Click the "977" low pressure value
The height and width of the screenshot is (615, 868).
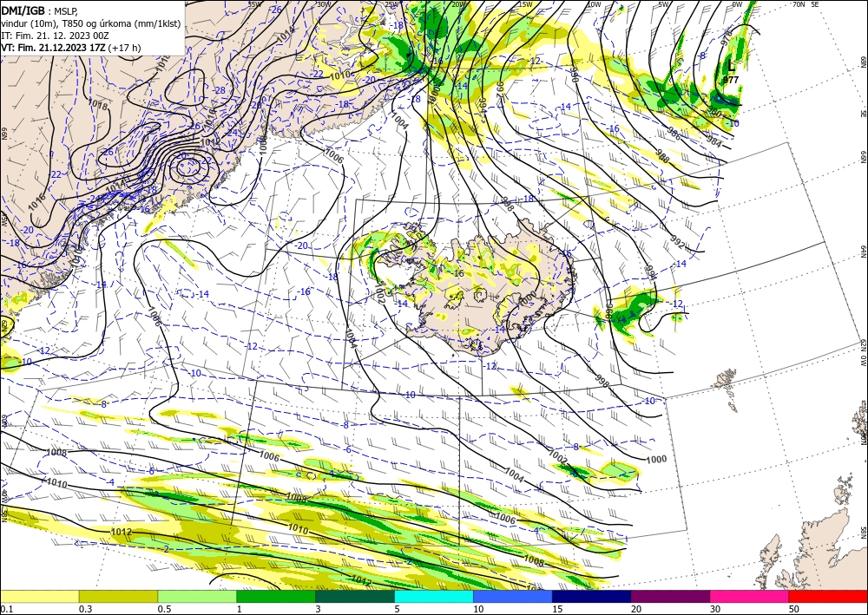pos(731,80)
